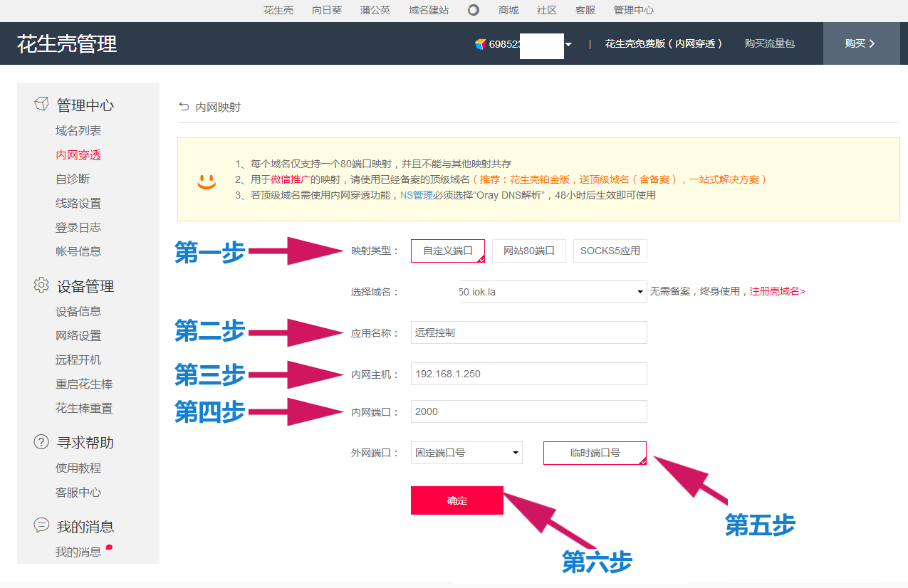Click the NS管理 link in notice
The height and width of the screenshot is (588, 908).
(x=417, y=195)
